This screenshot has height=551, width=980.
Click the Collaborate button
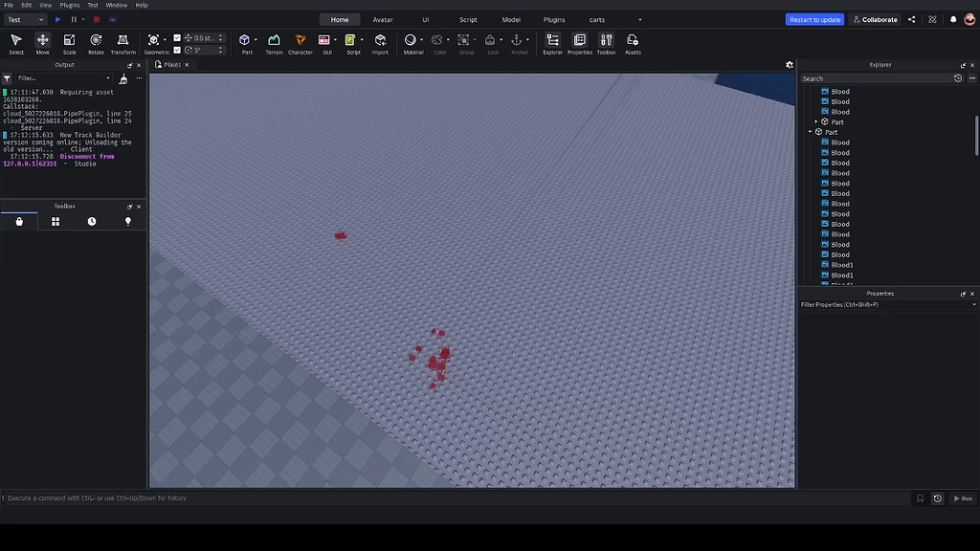click(x=875, y=19)
